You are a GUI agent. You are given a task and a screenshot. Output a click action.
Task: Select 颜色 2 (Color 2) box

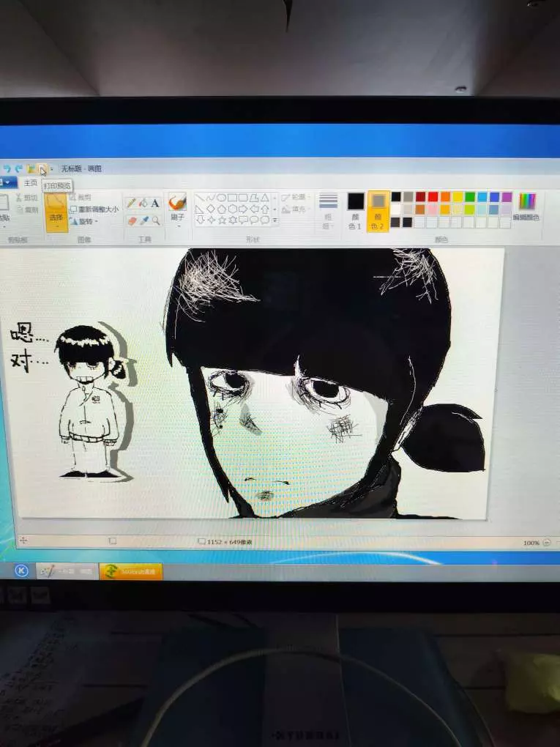click(378, 211)
